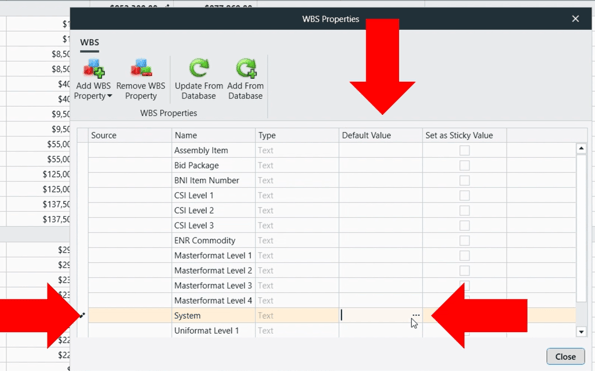
Task: Toggle sticky value for Masterformat Level 1
Action: coord(464,256)
